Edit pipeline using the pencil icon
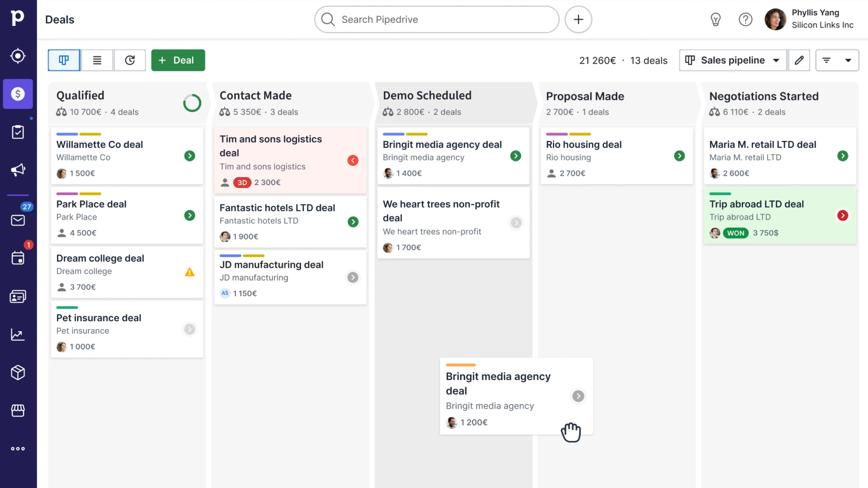868x488 pixels. coord(799,60)
